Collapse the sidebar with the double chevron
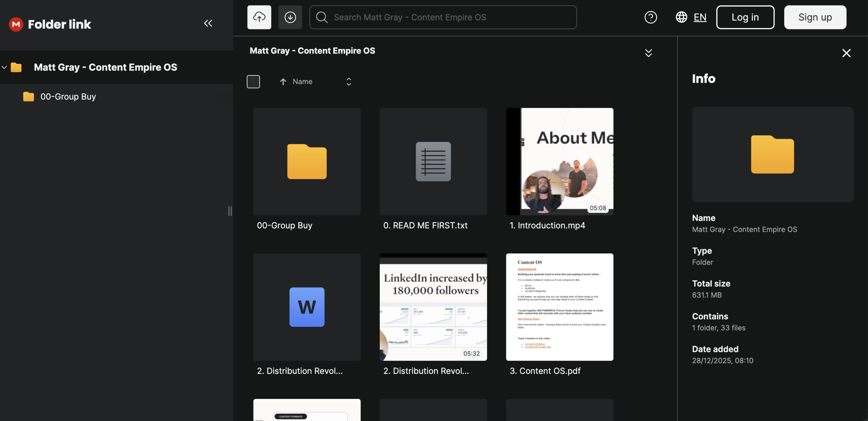The image size is (868, 421). [x=208, y=23]
